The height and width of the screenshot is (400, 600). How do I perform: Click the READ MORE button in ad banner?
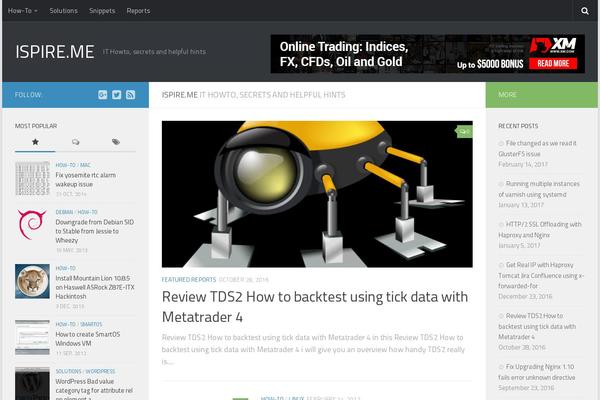click(553, 63)
